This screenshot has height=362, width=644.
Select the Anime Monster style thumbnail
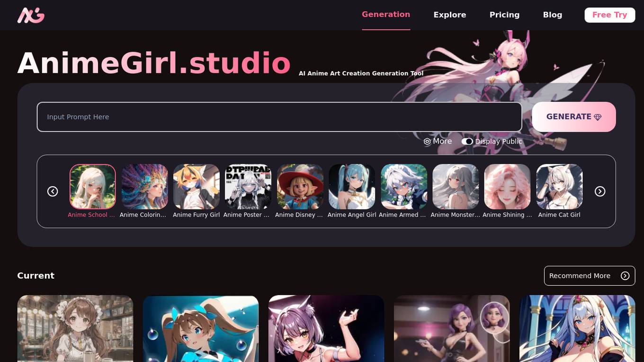pyautogui.click(x=456, y=187)
